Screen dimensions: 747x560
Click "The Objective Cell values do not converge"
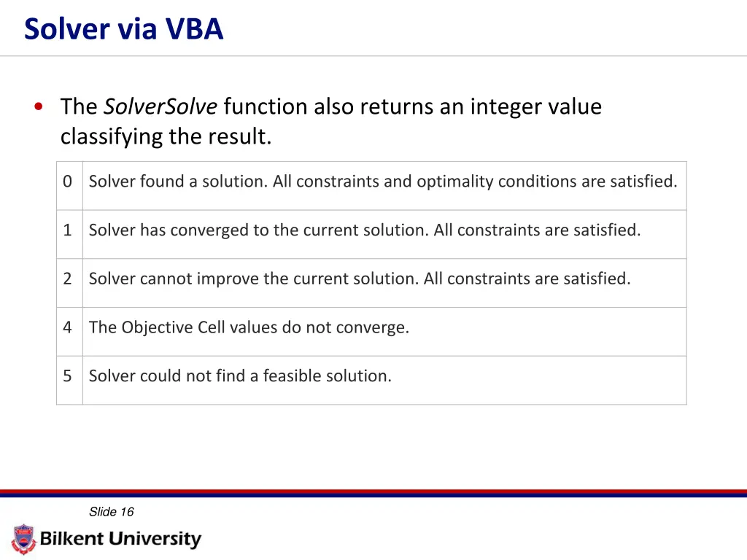point(249,327)
